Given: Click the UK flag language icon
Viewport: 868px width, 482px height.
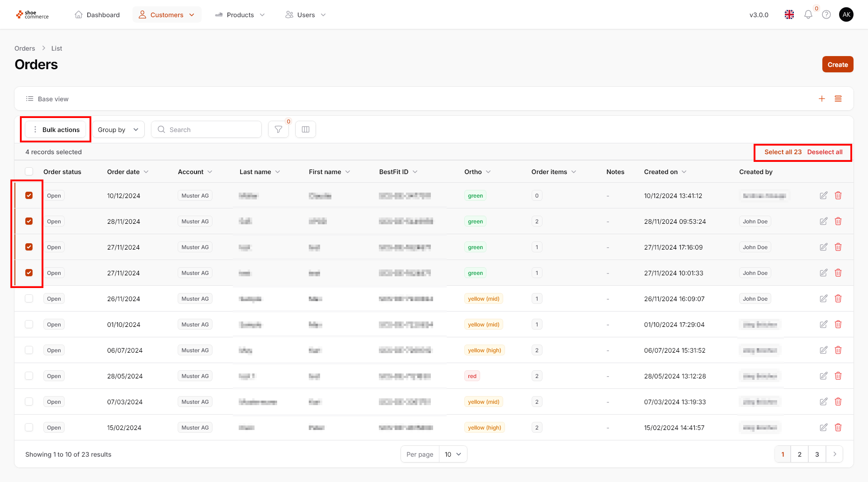Looking at the screenshot, I should point(789,15).
